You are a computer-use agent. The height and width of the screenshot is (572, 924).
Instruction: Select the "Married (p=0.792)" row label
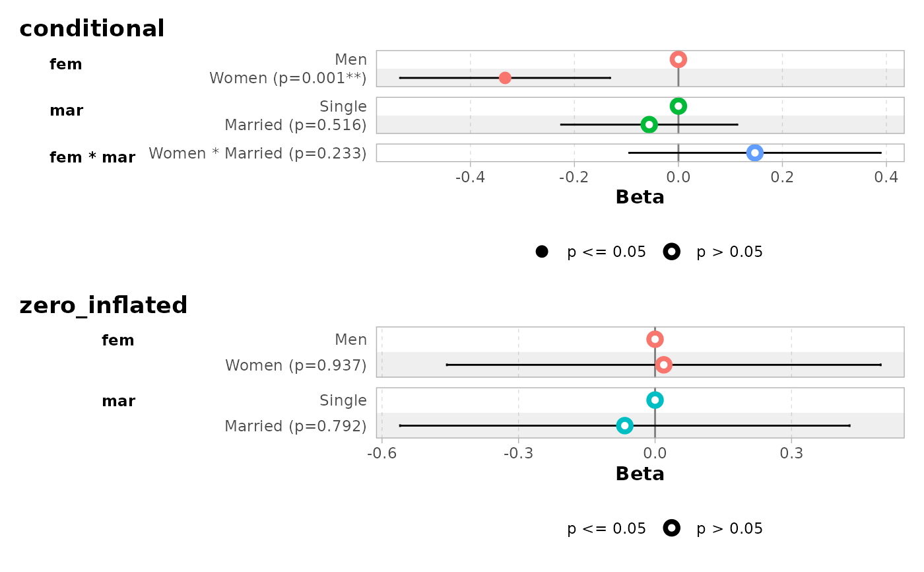tap(296, 426)
